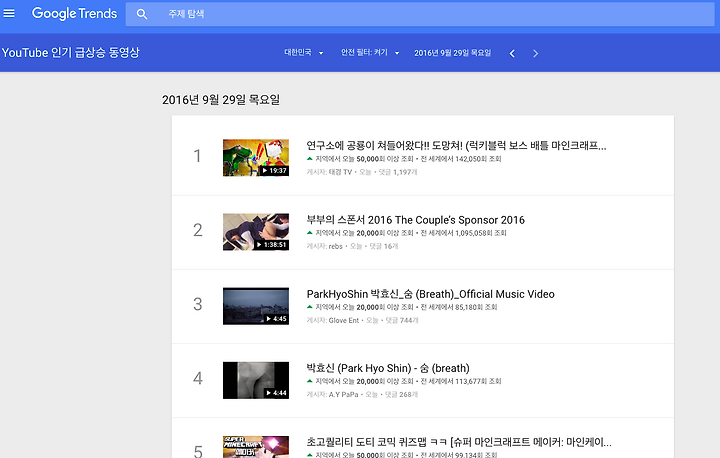Go to previous day with left chevron

point(512,53)
